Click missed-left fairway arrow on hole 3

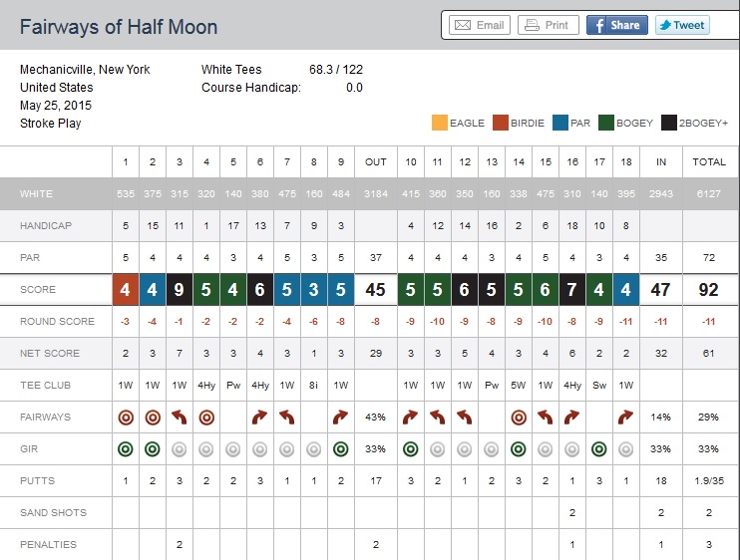coord(180,418)
